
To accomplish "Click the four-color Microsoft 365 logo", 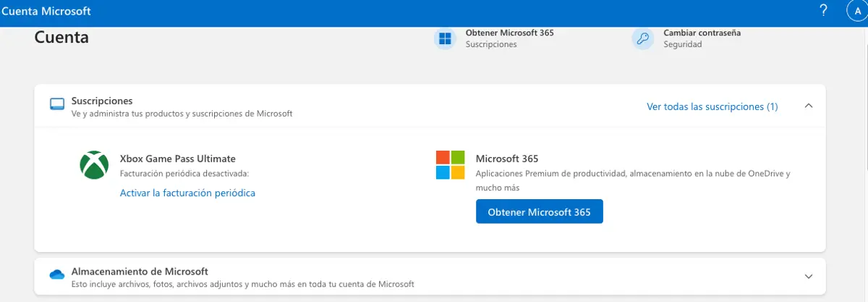I will [450, 165].
